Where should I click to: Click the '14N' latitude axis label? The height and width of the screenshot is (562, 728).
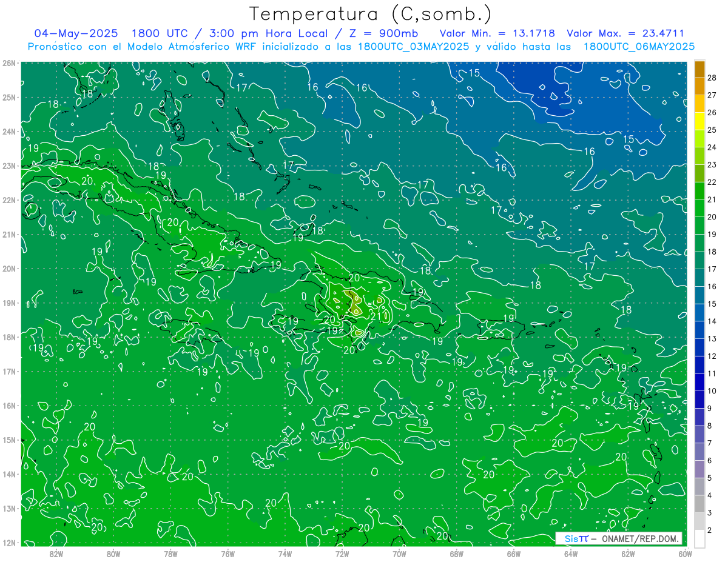click(x=9, y=474)
